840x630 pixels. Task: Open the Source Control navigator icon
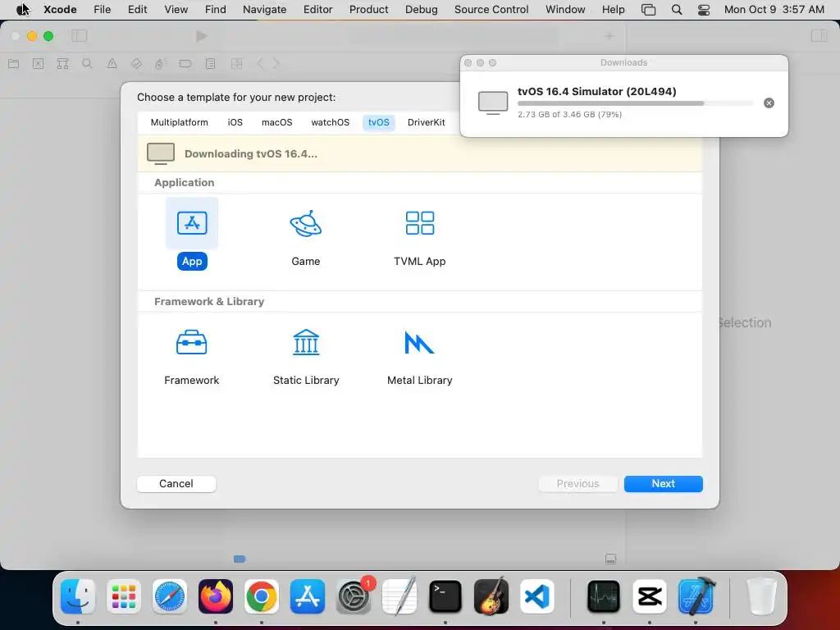tap(38, 64)
